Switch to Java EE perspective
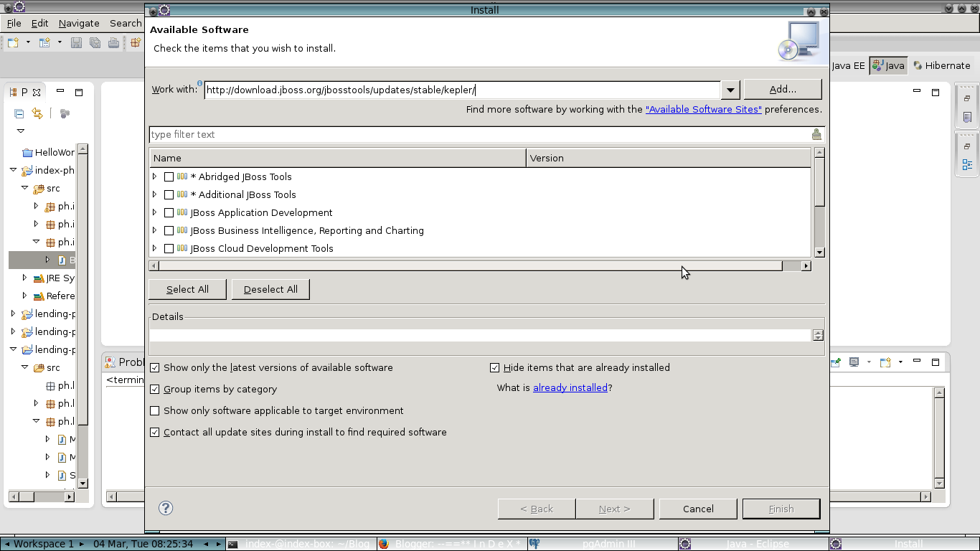 848,65
